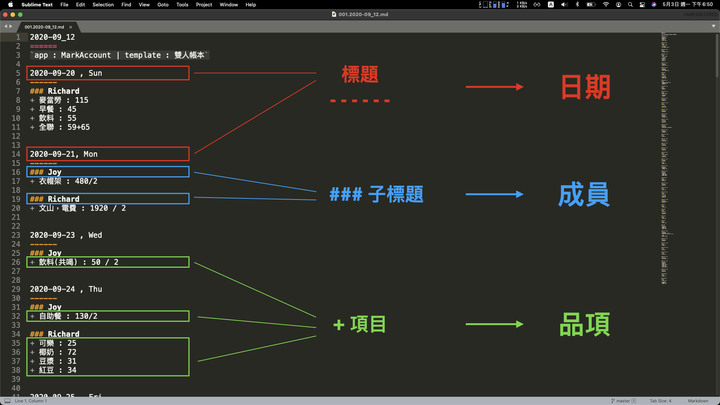Open the volume control in menu bar

tap(564, 5)
